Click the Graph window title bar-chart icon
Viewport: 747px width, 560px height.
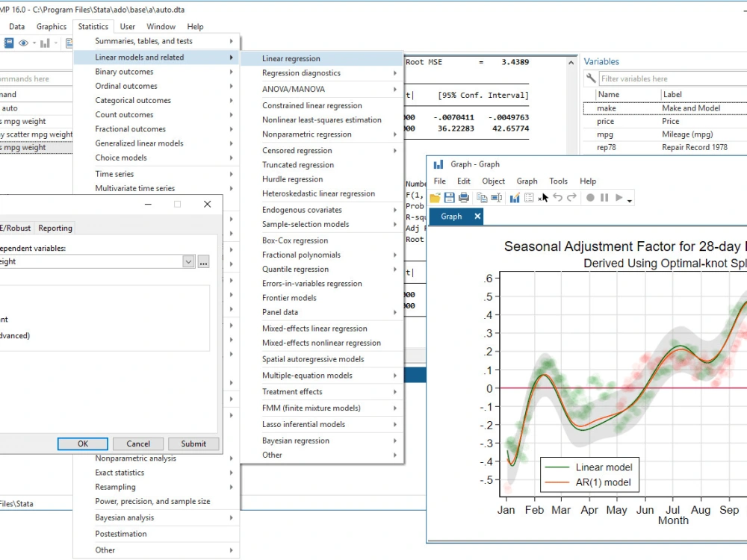tap(438, 164)
